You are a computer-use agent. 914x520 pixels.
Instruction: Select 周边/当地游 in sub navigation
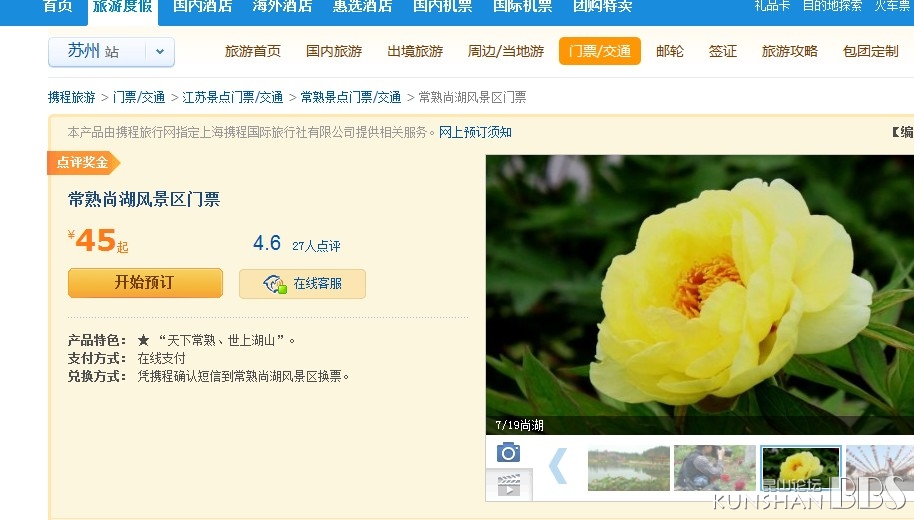506,51
